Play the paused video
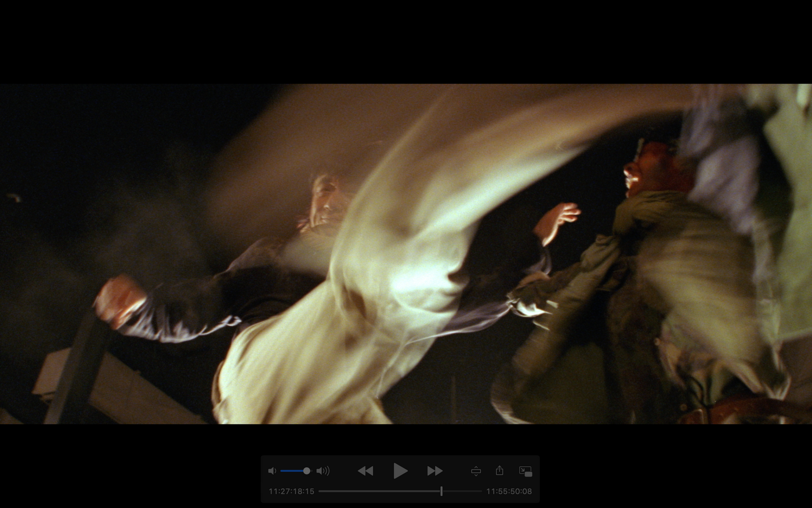This screenshot has height=508, width=812. (400, 471)
